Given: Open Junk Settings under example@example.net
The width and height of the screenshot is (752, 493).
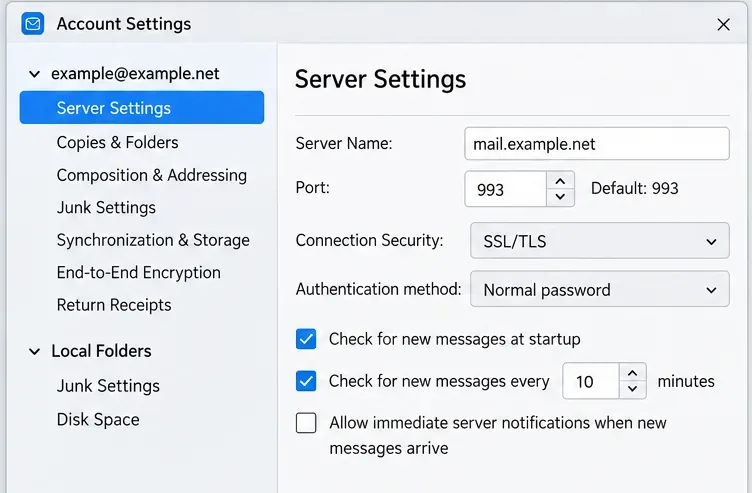Looking at the screenshot, I should (x=106, y=208).
